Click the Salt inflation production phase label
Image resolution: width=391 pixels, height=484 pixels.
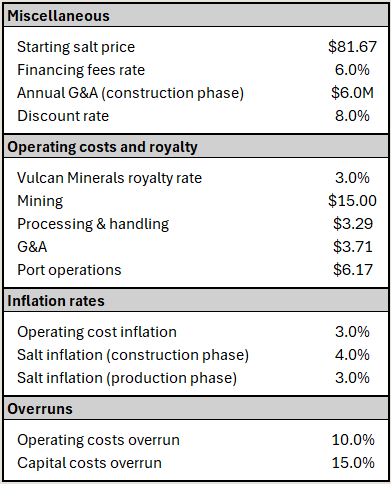[127, 378]
